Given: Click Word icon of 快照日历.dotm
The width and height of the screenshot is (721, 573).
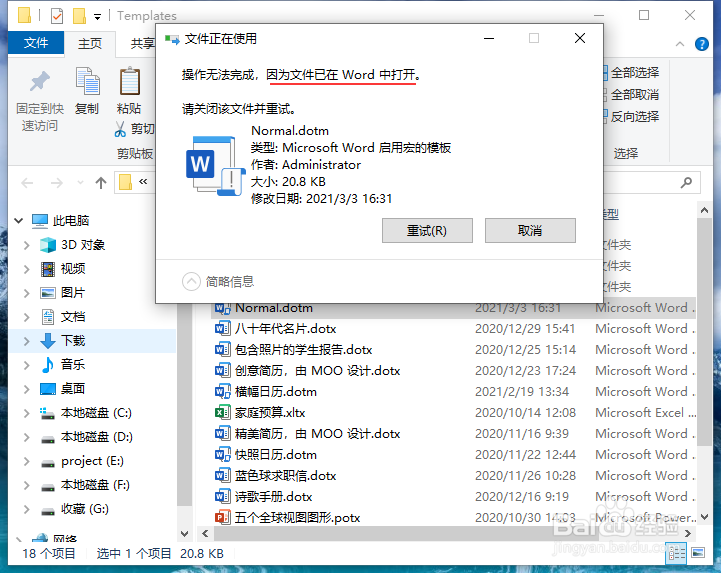Looking at the screenshot, I should pos(223,455).
